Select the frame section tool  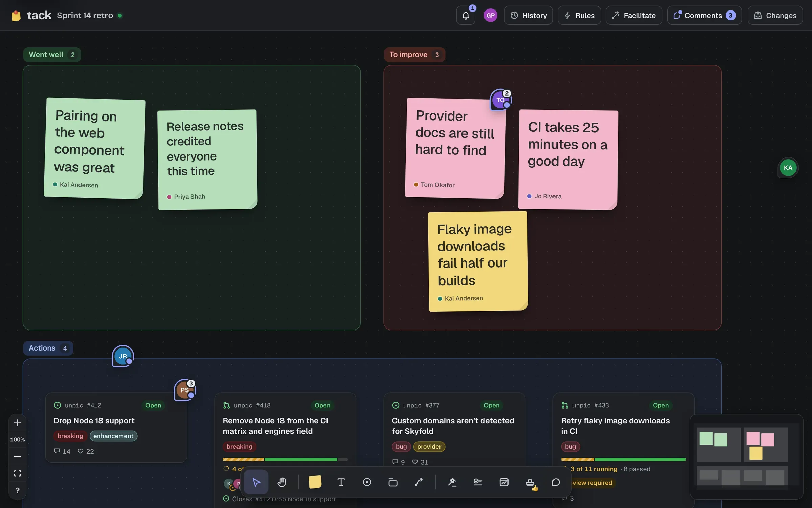(x=393, y=482)
